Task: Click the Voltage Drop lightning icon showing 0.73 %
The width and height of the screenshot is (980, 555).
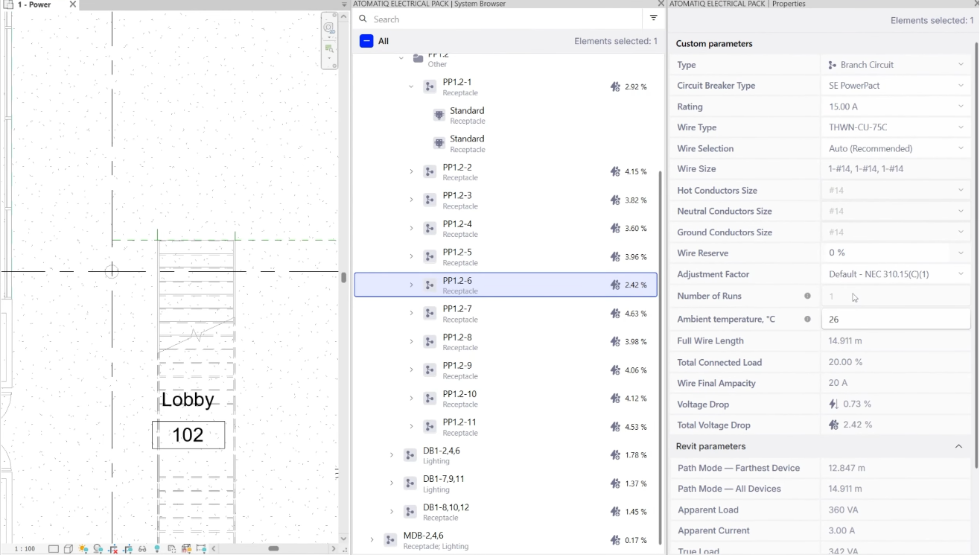Action: tap(834, 404)
